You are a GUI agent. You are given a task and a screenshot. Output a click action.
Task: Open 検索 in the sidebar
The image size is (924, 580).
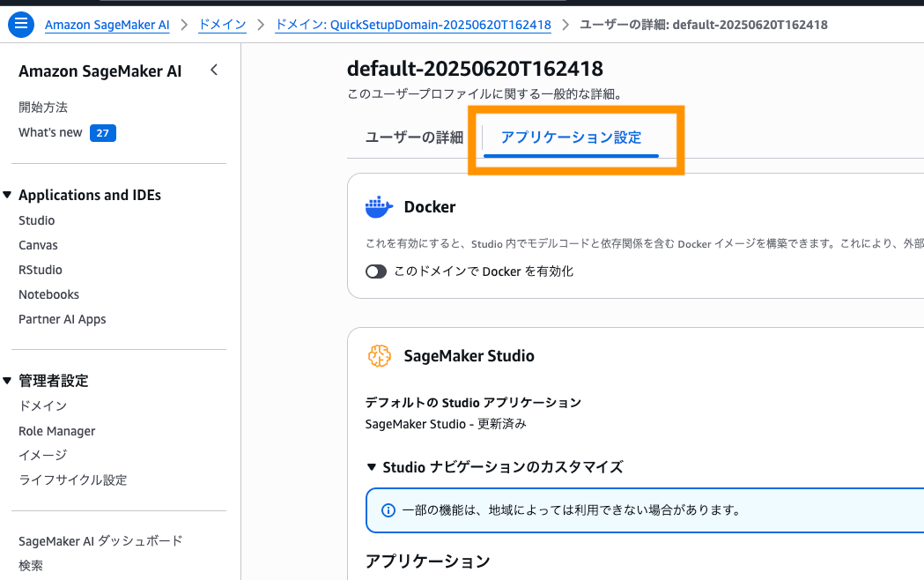tap(31, 566)
